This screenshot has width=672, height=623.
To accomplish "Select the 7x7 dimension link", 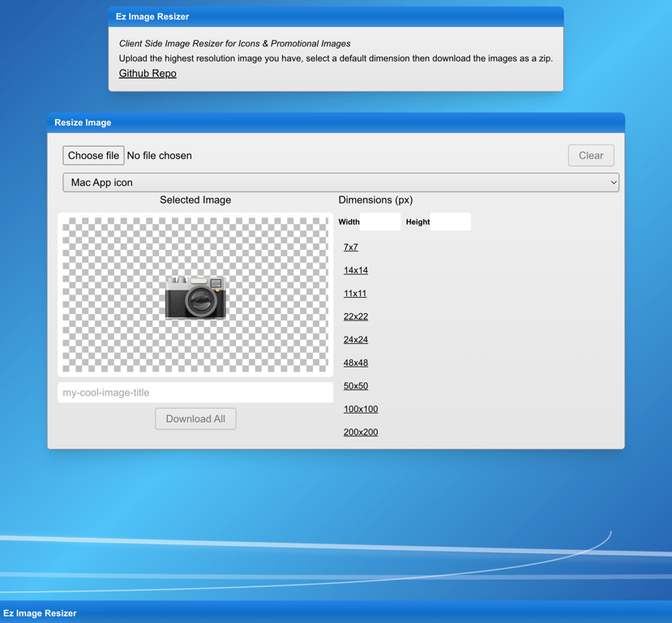I will click(350, 247).
